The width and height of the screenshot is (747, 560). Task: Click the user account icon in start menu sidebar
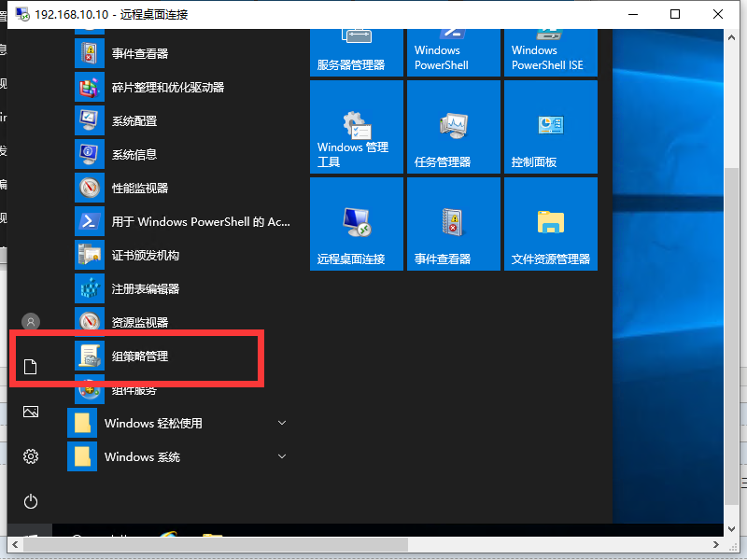click(x=31, y=322)
